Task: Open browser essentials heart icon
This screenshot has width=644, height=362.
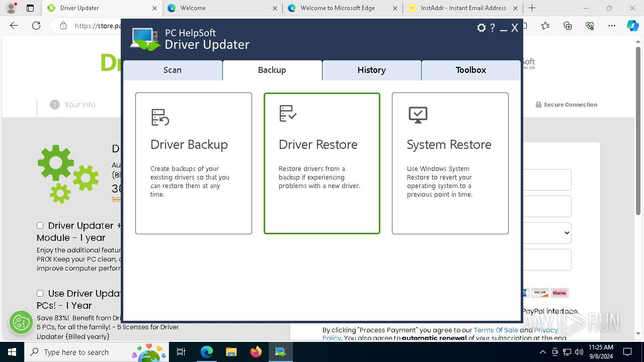Action: point(590,26)
